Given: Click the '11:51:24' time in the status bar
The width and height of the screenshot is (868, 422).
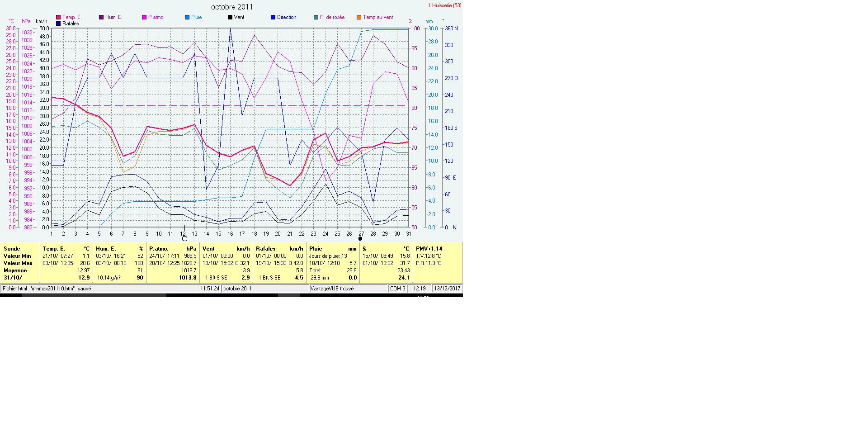Looking at the screenshot, I should 210,289.
